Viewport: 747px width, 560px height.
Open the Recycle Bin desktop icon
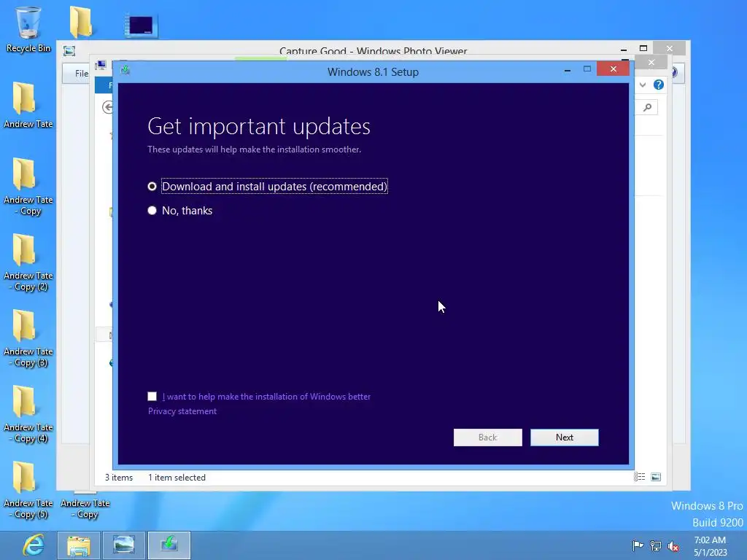(x=28, y=28)
